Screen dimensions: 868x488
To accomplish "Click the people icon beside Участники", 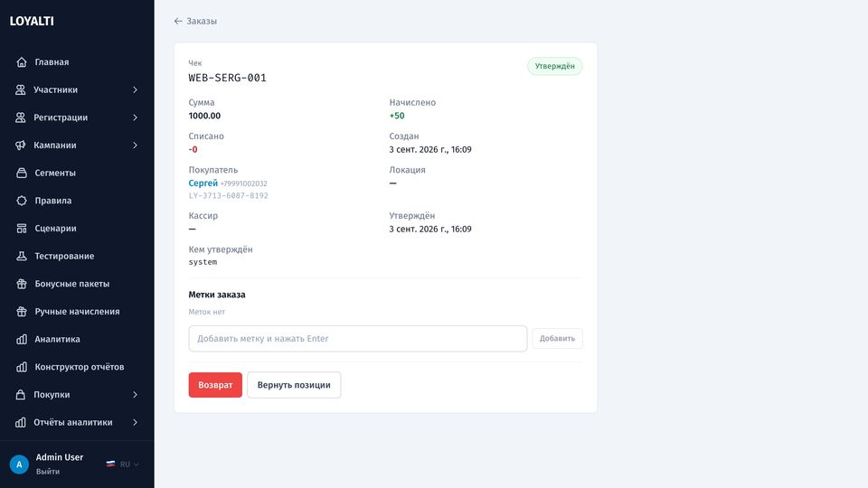I will tap(21, 89).
